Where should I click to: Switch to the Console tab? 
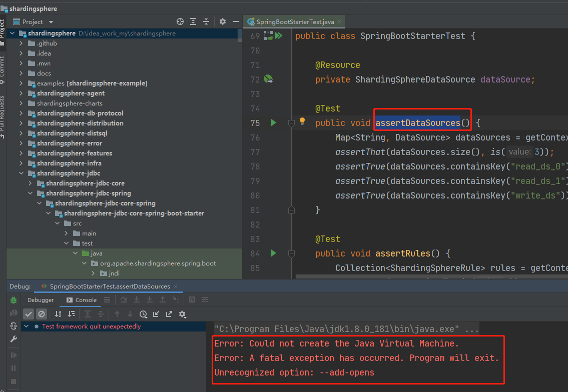82,299
